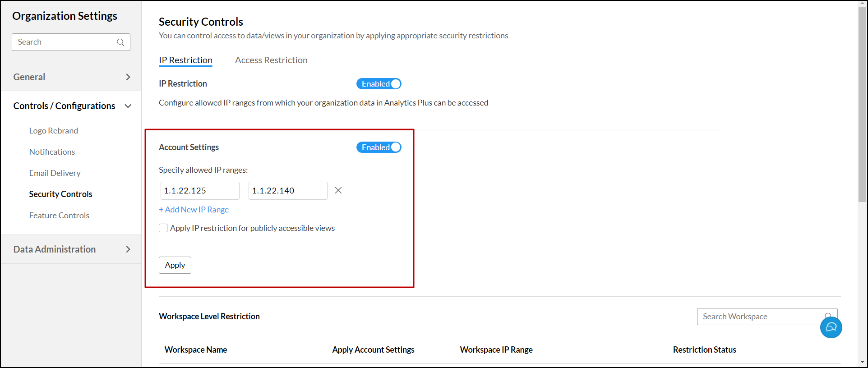The image size is (868, 368).
Task: Click the search magnifier icon in sidebar
Action: tap(120, 42)
